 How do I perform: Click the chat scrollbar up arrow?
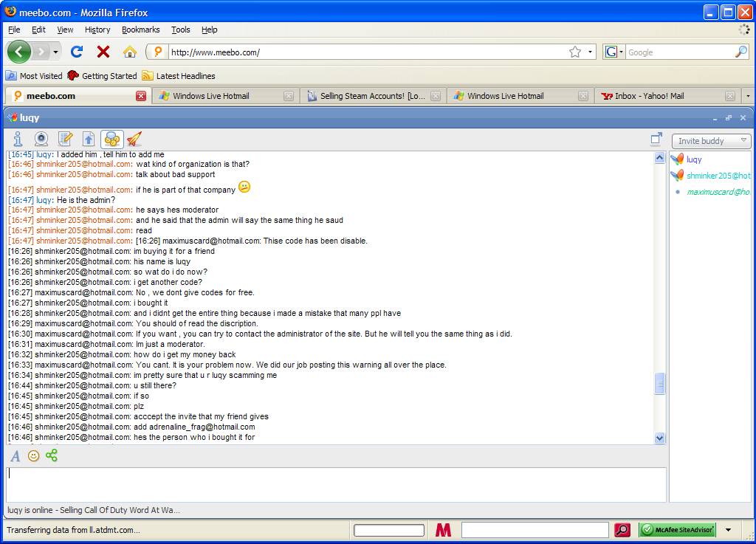click(x=659, y=157)
